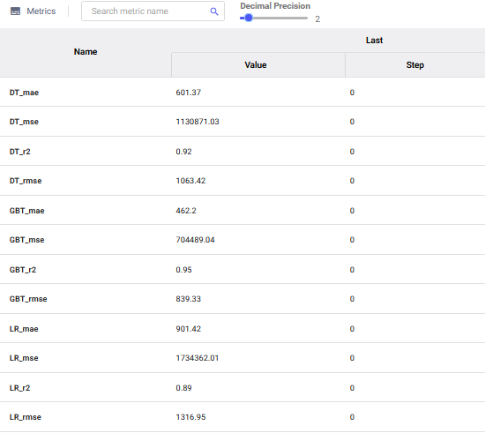Adjust the Decimal Precision slider handle
Viewport: 485px width, 448px height.
(x=249, y=18)
